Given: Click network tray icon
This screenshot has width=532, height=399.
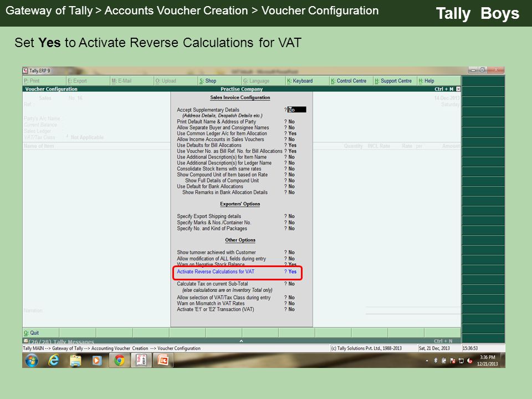Looking at the screenshot, I should point(461,361).
